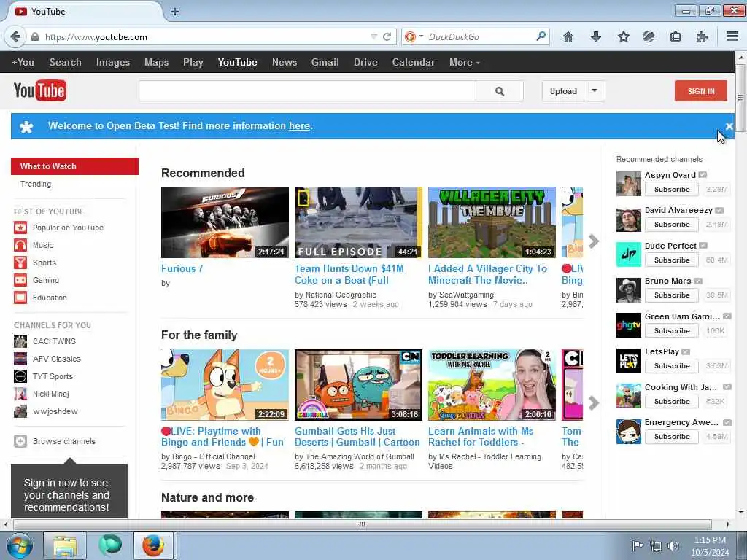This screenshot has width=747, height=560.
Task: Subscribe to David Alvareeezy
Action: 672,225
